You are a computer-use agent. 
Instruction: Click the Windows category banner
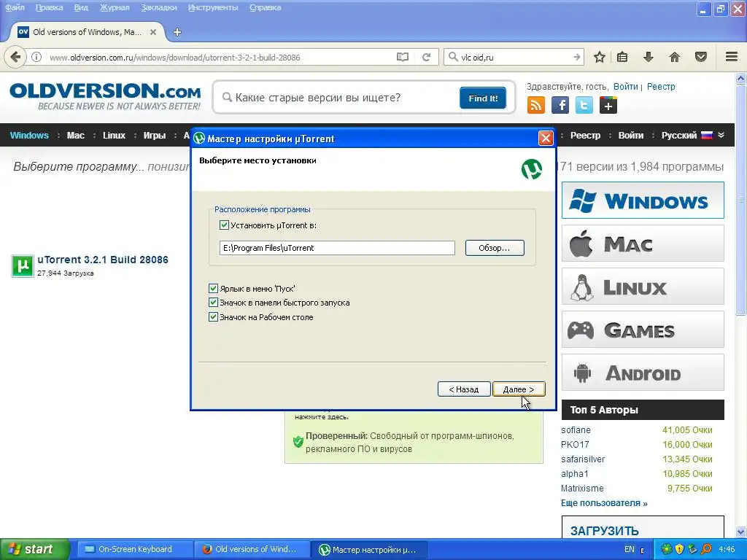click(x=643, y=200)
